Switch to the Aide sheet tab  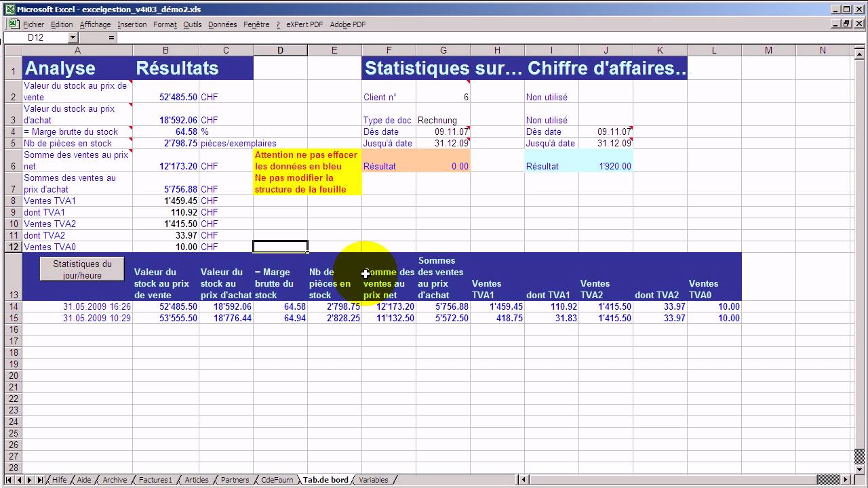84,480
